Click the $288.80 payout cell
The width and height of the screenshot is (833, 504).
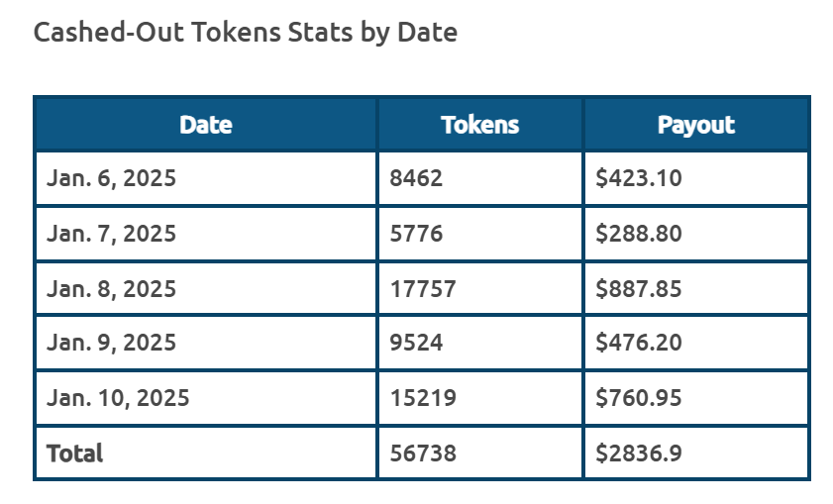(x=696, y=234)
